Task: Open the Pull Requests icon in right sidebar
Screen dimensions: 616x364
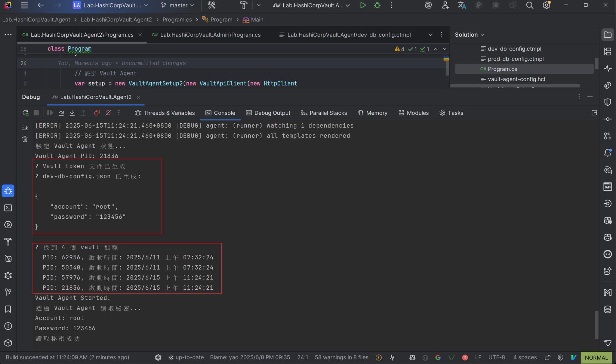Action: tap(608, 136)
